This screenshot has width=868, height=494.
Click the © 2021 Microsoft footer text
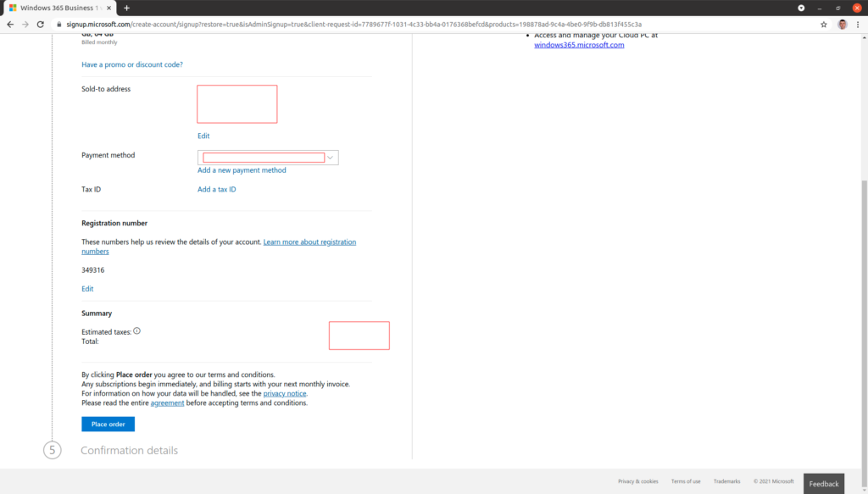[x=773, y=481]
